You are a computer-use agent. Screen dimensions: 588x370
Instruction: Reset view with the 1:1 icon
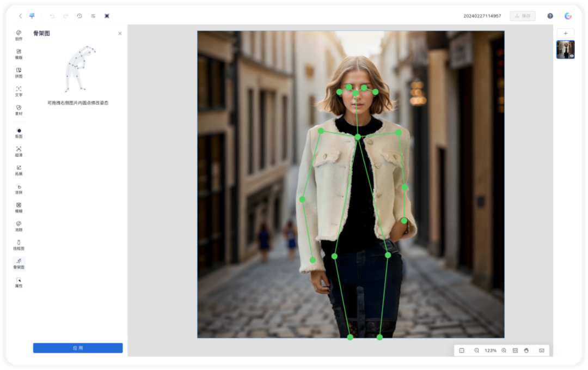coord(515,350)
